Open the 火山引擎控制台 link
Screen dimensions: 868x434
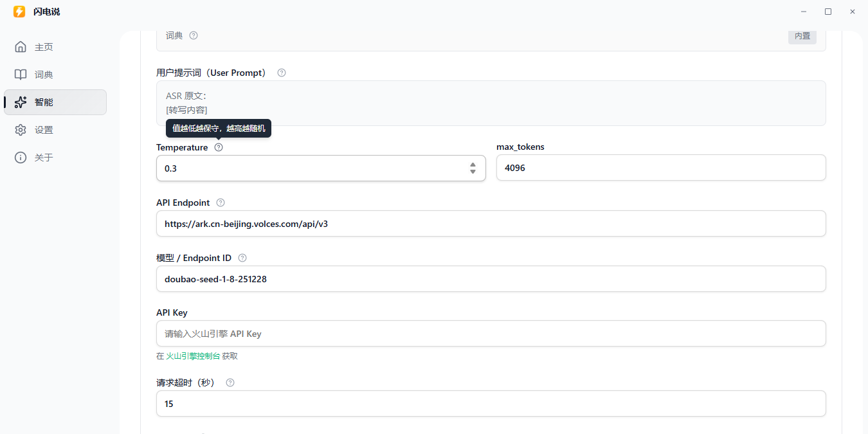(193, 356)
